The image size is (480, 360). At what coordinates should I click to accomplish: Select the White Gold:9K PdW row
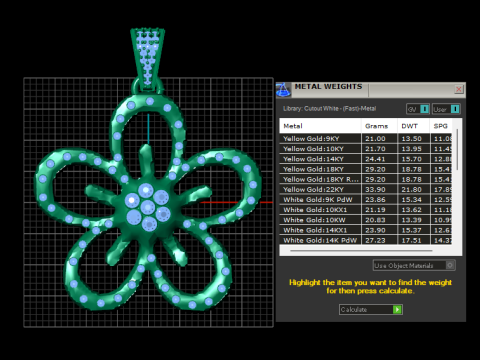click(x=366, y=200)
